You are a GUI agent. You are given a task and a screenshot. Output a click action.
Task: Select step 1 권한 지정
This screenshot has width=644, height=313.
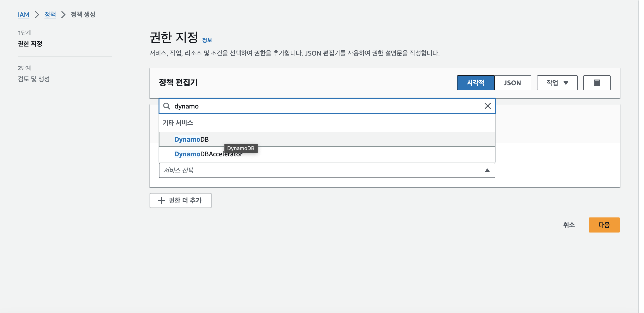coord(30,44)
